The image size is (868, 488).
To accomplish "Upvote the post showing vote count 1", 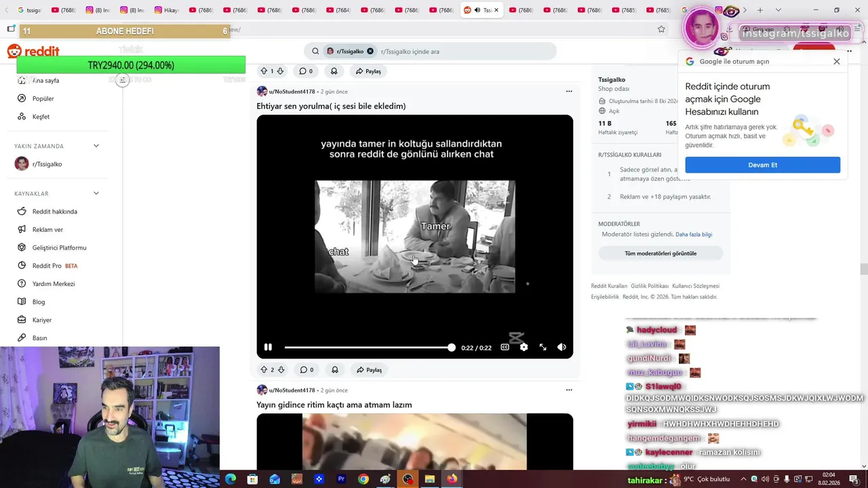I will point(264,71).
